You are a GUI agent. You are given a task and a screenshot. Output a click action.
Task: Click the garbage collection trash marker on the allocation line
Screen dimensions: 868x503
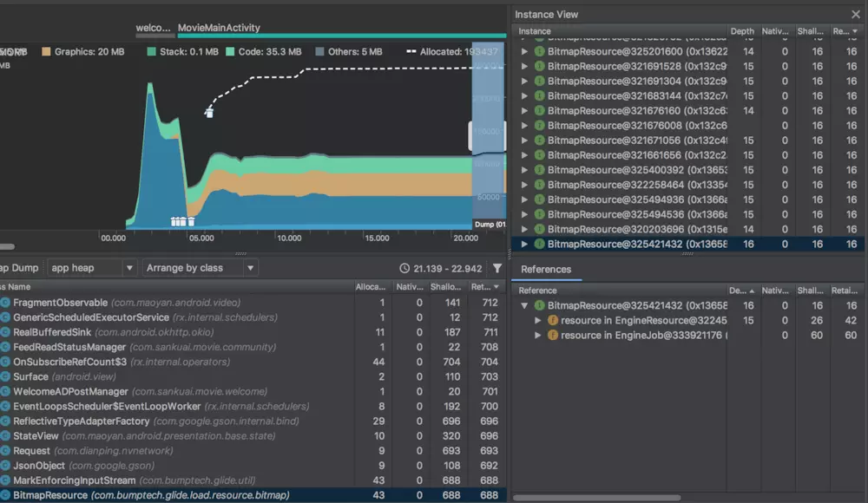pos(208,113)
